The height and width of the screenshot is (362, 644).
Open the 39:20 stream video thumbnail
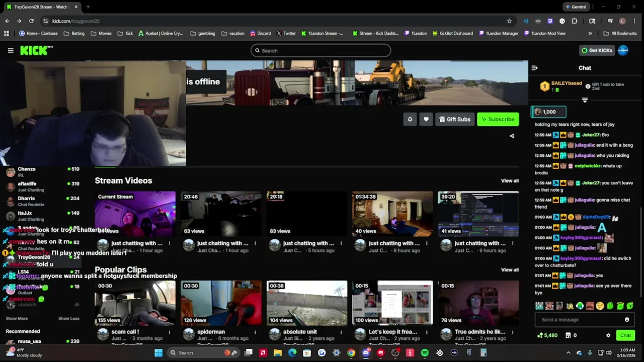(478, 214)
